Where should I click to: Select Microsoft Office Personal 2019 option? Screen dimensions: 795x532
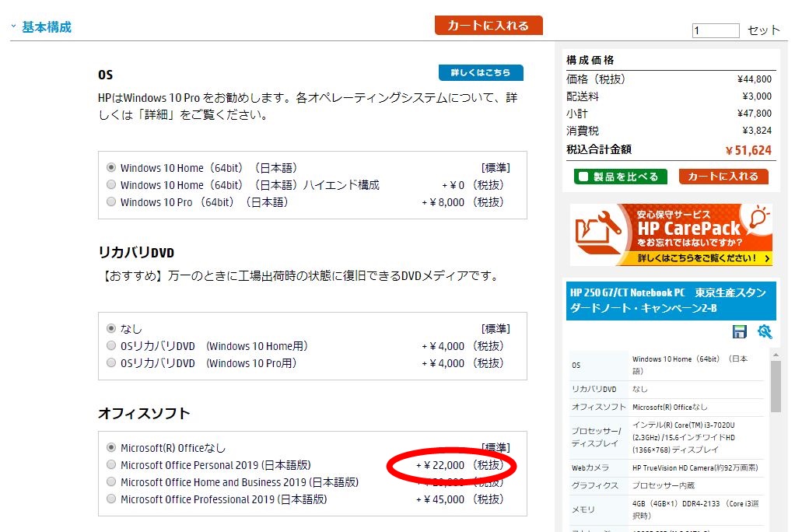(111, 465)
